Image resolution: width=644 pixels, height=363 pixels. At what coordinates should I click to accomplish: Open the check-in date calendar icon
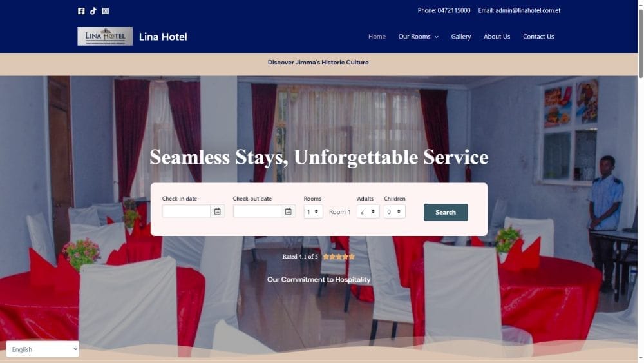tap(217, 211)
